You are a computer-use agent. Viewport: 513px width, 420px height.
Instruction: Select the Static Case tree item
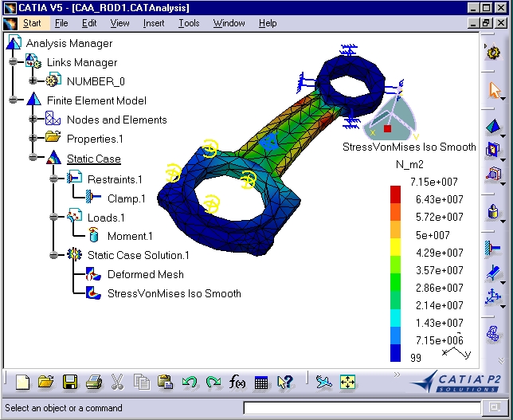click(x=94, y=159)
